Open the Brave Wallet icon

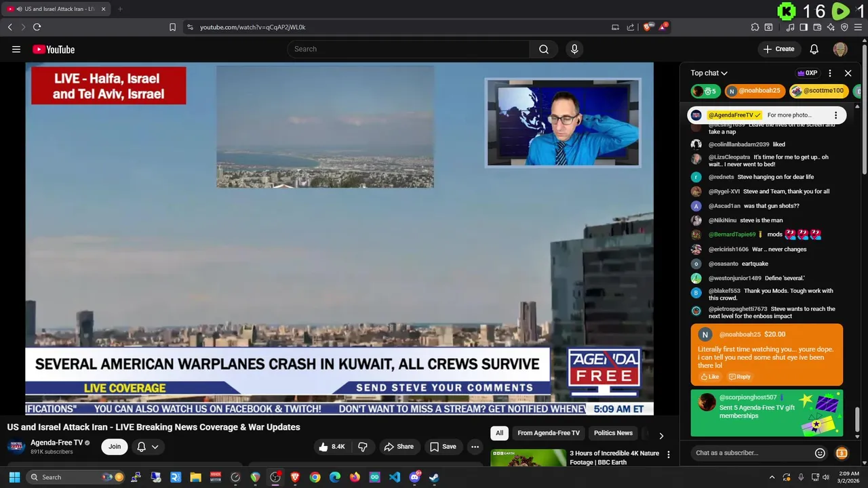click(x=817, y=27)
